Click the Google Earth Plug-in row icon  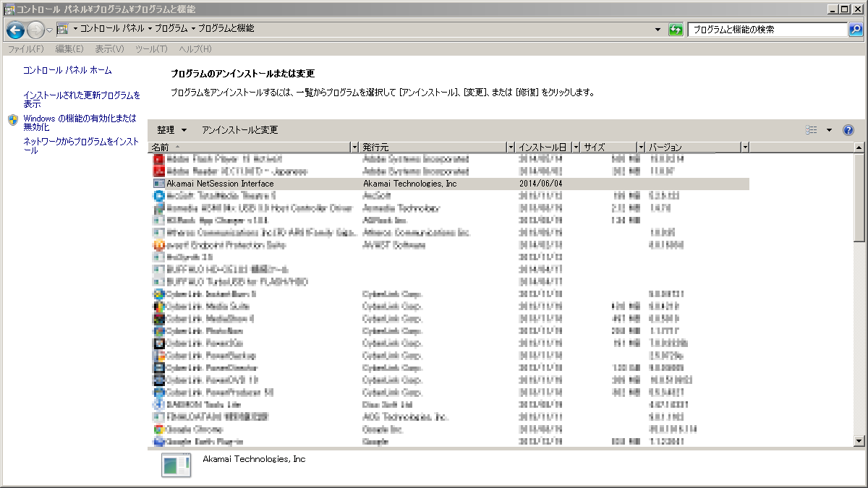(159, 441)
